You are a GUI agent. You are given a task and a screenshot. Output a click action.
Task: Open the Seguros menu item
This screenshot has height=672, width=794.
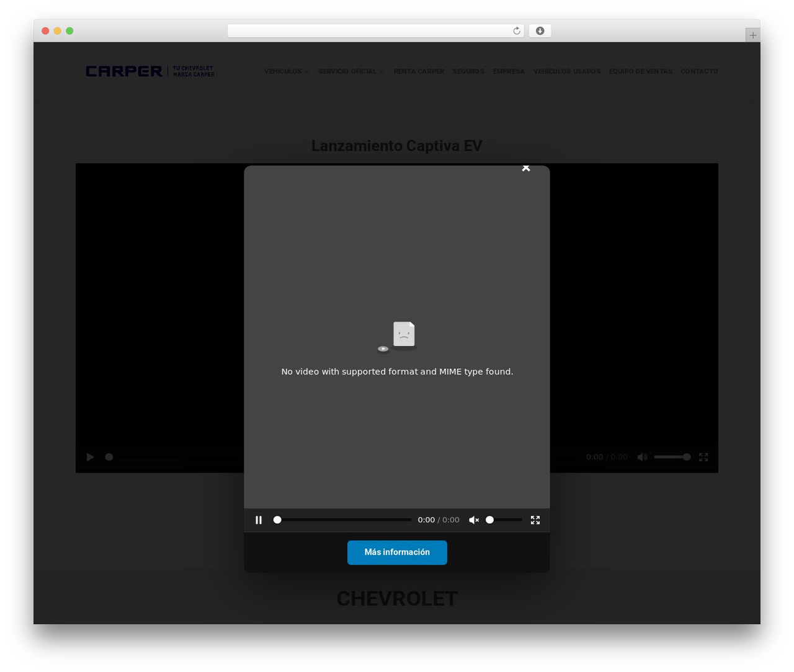(x=468, y=71)
